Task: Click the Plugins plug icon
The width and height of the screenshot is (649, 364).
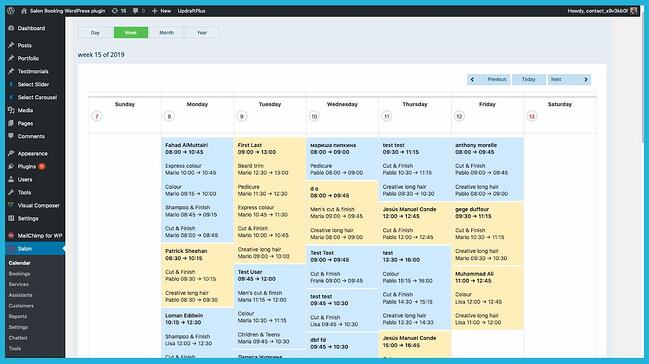Action: (x=11, y=166)
